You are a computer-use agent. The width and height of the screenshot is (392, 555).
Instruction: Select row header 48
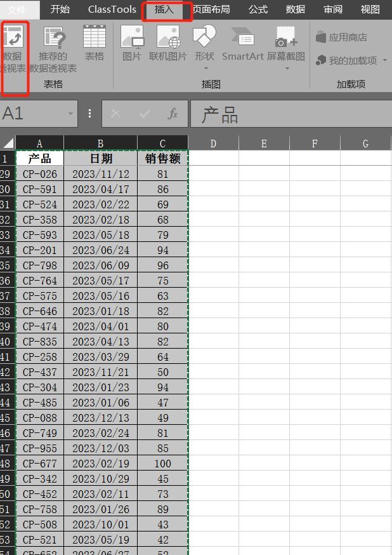8,464
